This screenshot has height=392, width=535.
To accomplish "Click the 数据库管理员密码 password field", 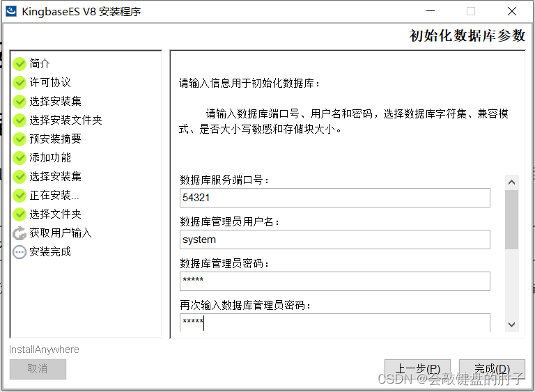I will (x=334, y=281).
